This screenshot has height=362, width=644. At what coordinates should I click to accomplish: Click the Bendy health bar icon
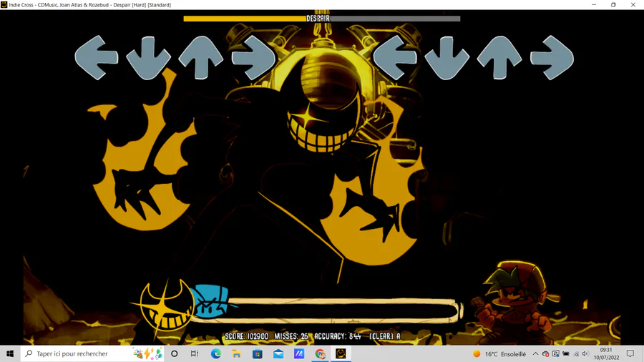166,305
